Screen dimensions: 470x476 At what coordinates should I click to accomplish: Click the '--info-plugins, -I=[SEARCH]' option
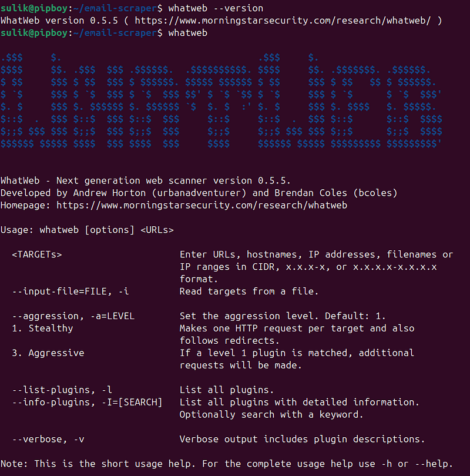[87, 403]
